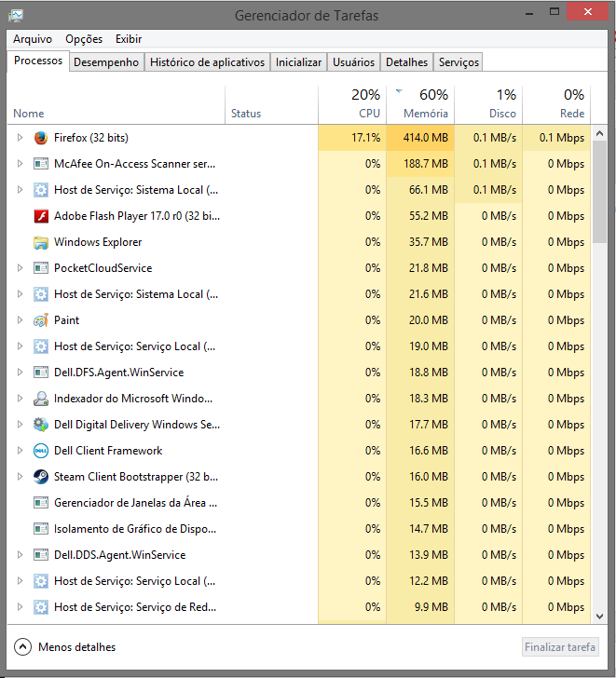Switch to the Serviços tab

point(459,62)
